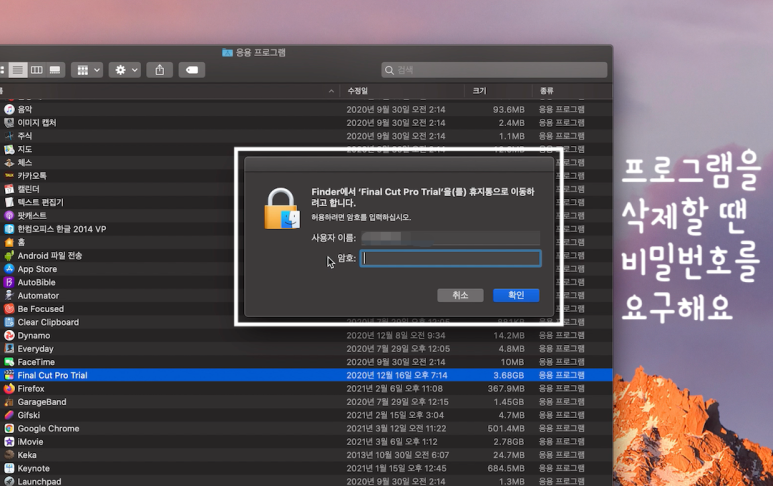Screen dimensions: 773x486
Task: Select the Dynamo app icon
Action: click(x=9, y=336)
